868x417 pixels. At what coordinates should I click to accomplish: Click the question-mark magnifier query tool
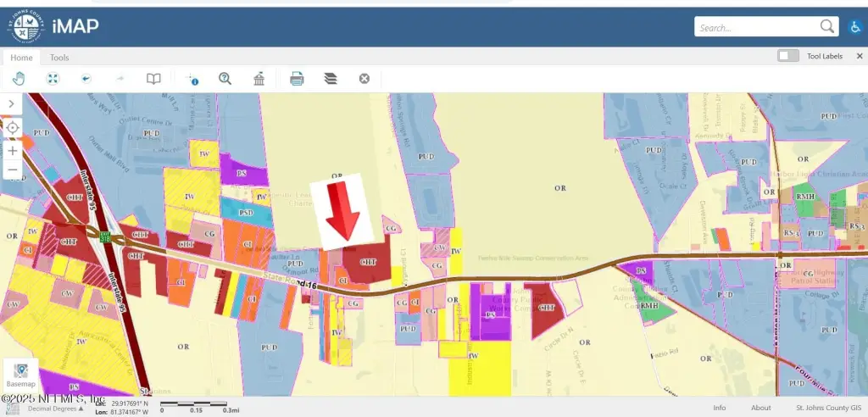225,79
